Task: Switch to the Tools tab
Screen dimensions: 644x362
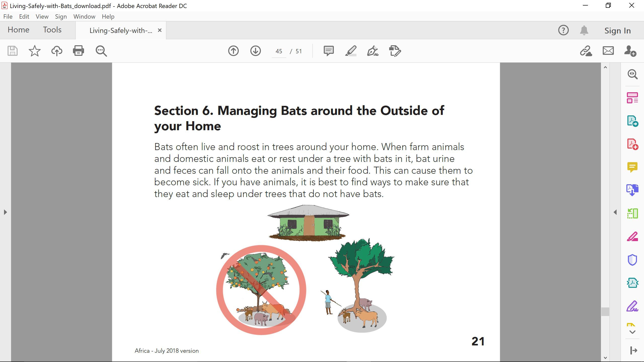Action: [52, 30]
